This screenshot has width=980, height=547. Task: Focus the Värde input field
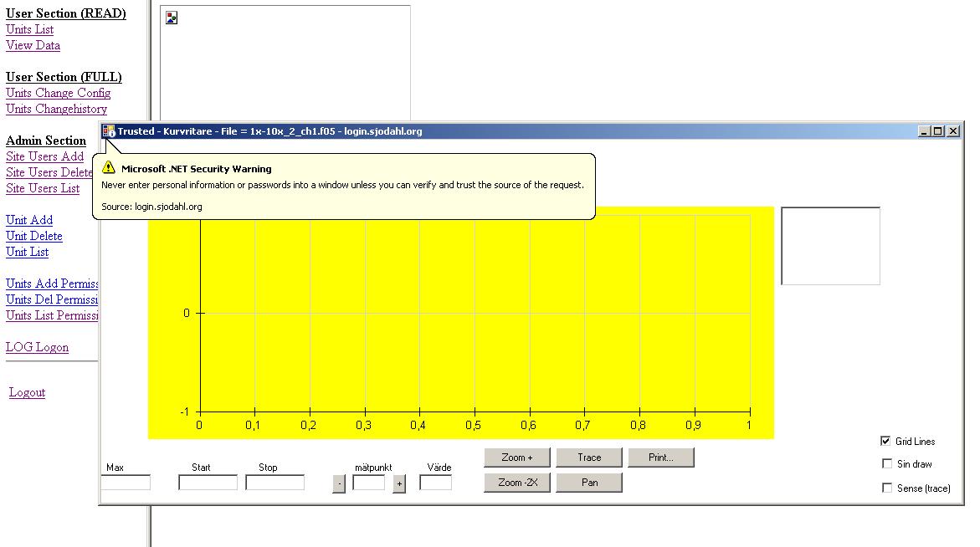coord(436,482)
